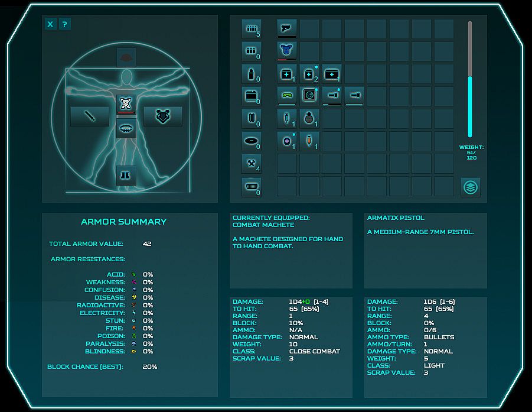Screen dimensions: 532x412
Task: Click the DISEASE resistance row
Action: point(123,297)
